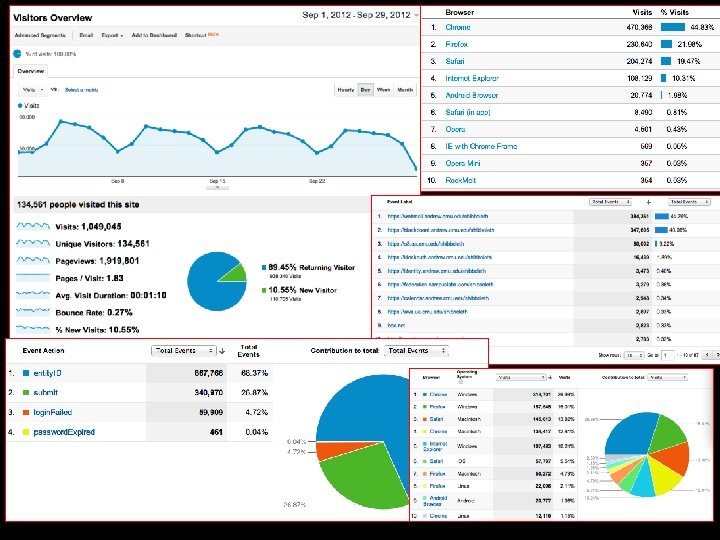Click the previous page arrow in event labels

tap(707, 355)
